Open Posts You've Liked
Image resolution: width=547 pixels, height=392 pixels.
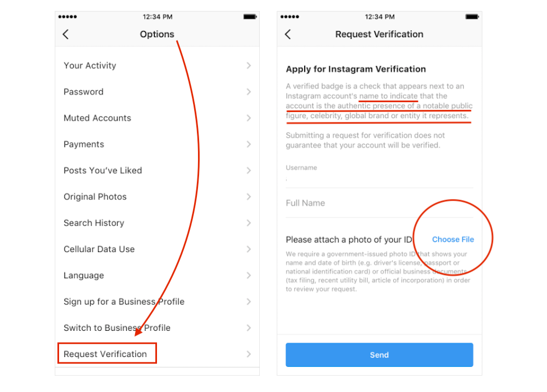(103, 171)
